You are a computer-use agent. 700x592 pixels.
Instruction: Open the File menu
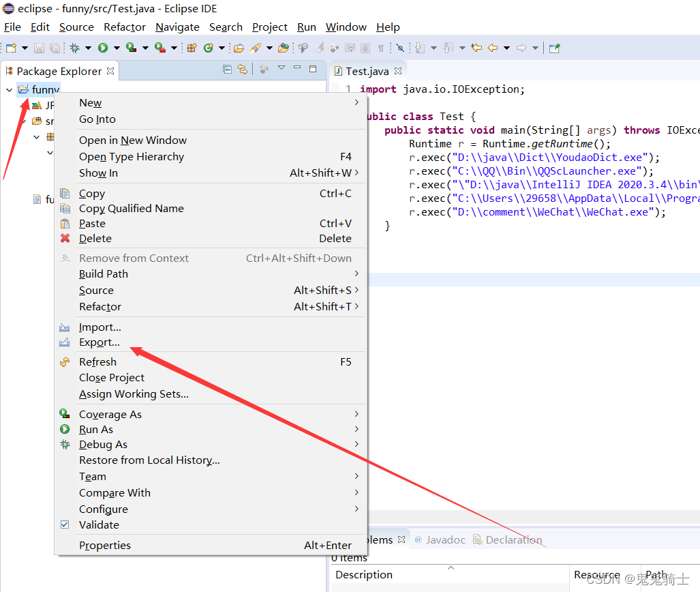(12, 27)
